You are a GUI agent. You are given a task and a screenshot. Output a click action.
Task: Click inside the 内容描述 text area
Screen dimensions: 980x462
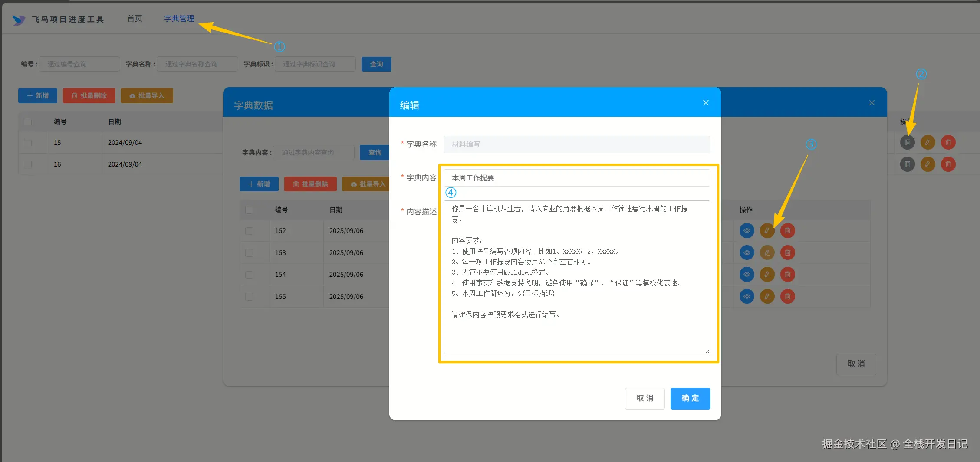point(577,277)
